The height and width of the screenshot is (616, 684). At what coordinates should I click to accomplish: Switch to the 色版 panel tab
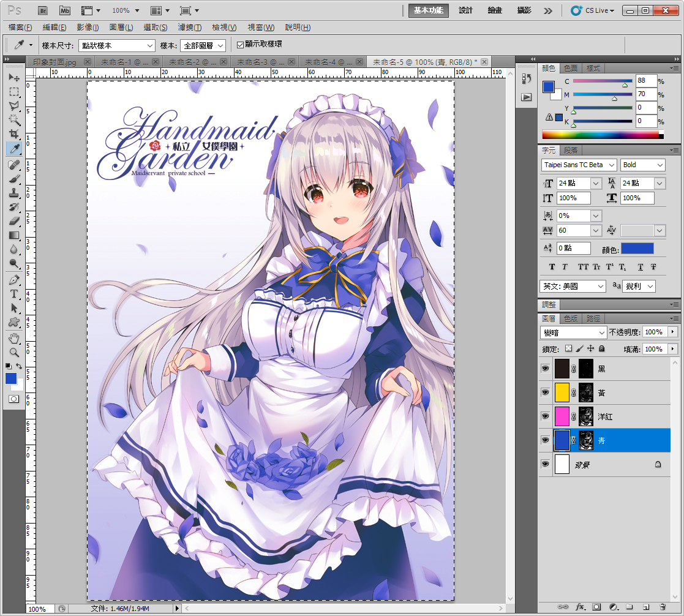point(571,318)
